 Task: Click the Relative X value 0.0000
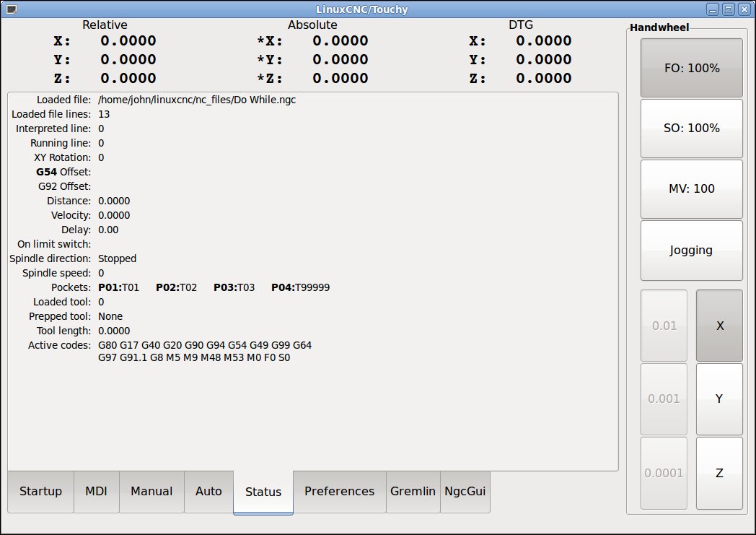point(128,41)
